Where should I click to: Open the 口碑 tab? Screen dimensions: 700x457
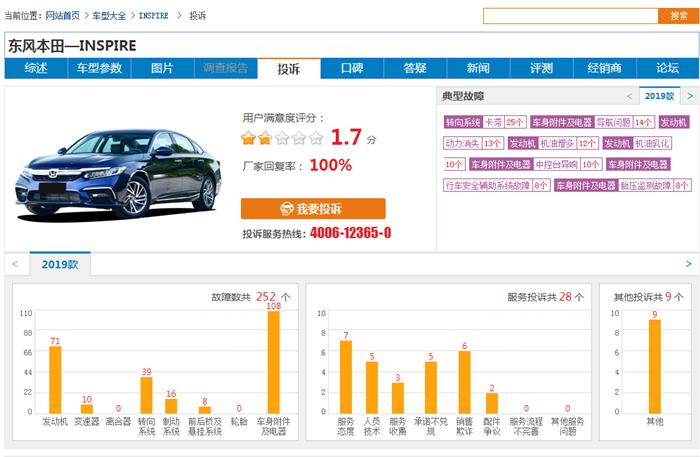(x=352, y=68)
